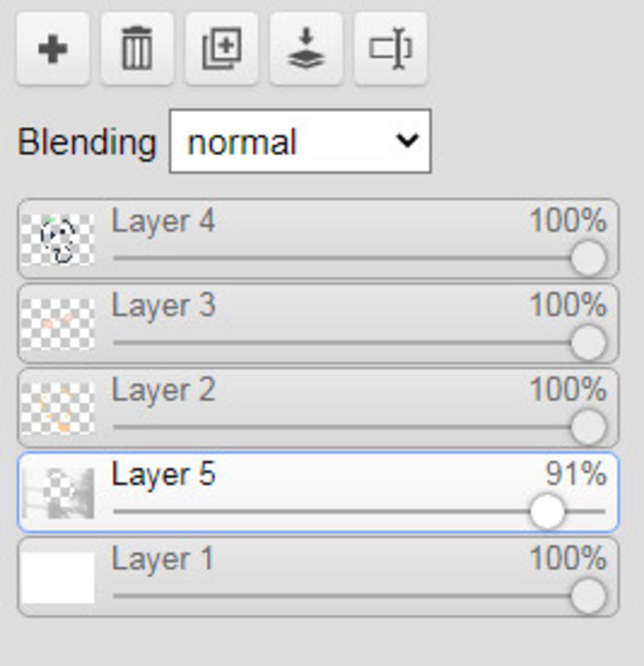Merge layer down with the stack icon
644x666 pixels.
point(306,49)
